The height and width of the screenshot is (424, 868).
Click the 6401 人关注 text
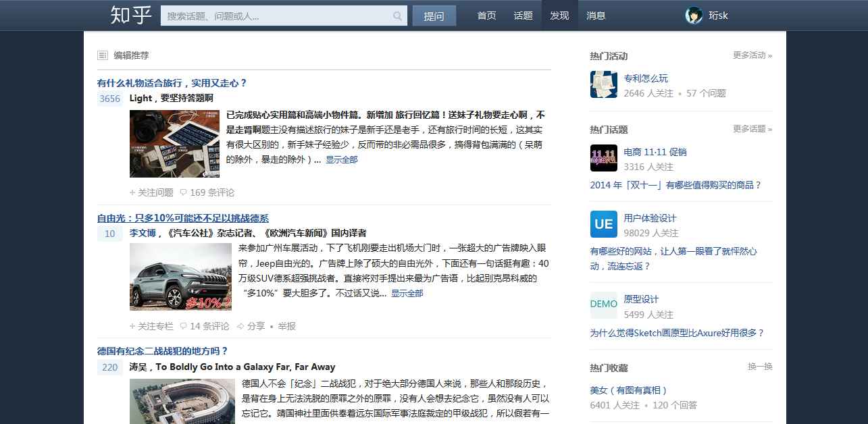pos(615,405)
